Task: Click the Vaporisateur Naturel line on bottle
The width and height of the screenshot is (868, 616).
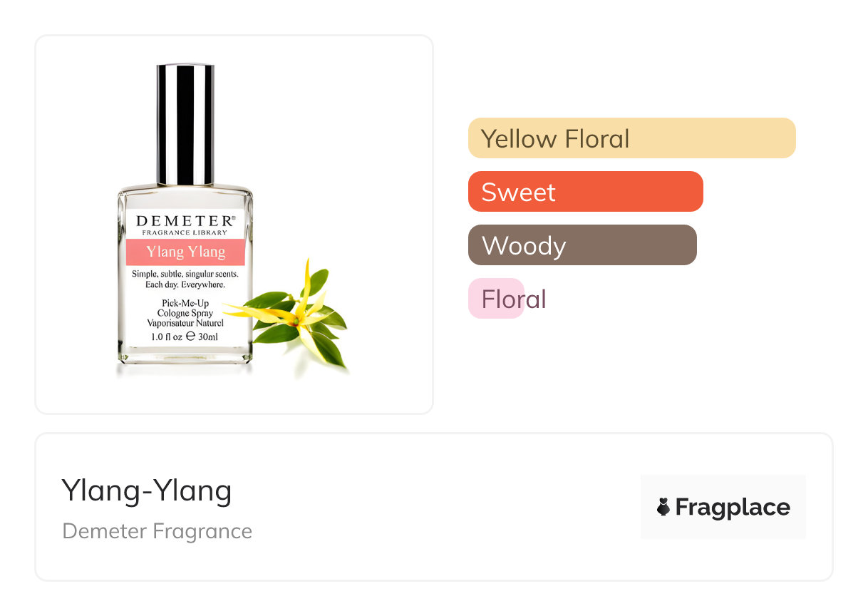Action: (x=185, y=323)
